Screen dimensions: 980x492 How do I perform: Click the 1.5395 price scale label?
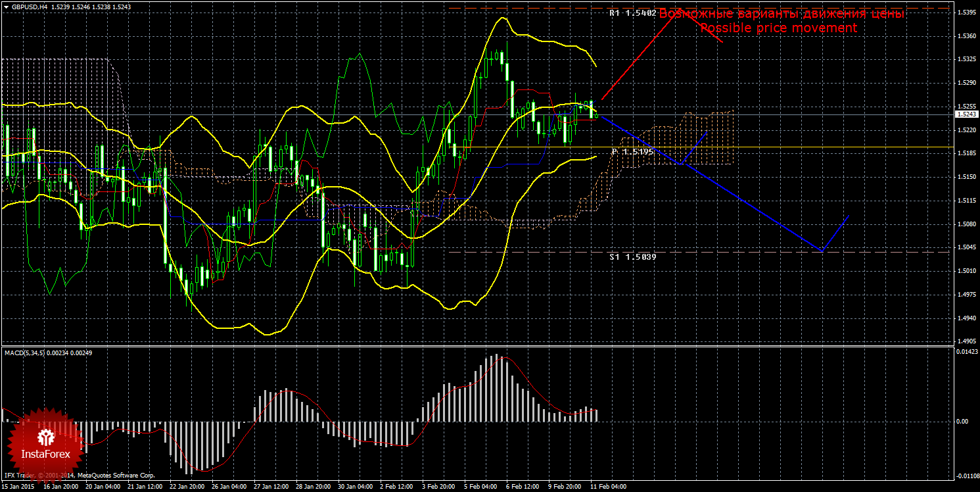point(966,12)
